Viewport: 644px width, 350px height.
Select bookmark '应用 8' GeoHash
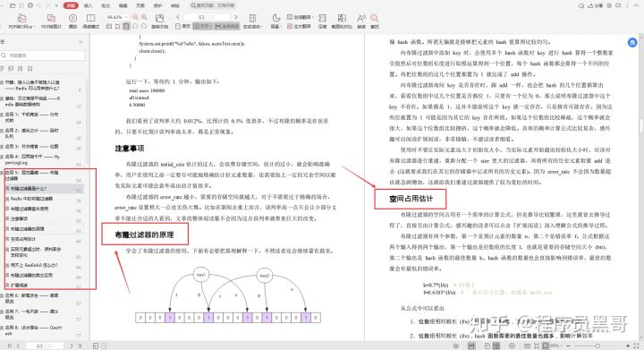point(33,330)
